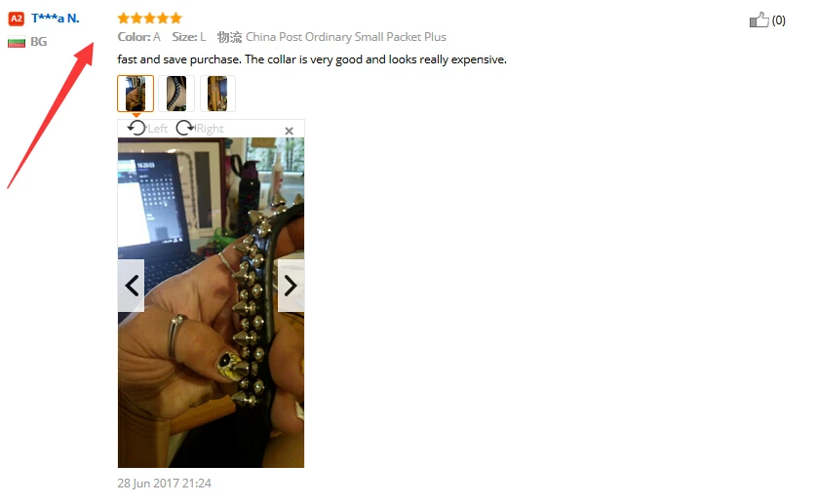
Task: Open reviewer T***a N. profile
Action: coord(56,19)
